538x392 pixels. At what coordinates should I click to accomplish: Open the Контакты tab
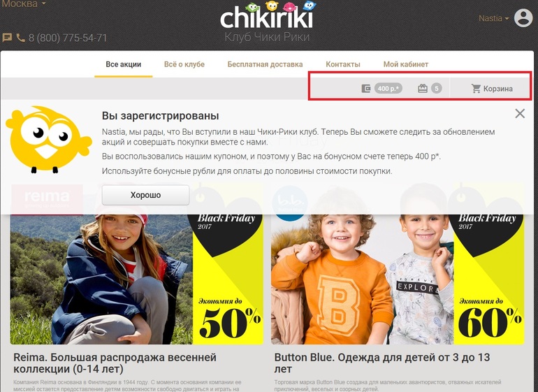[x=343, y=64]
